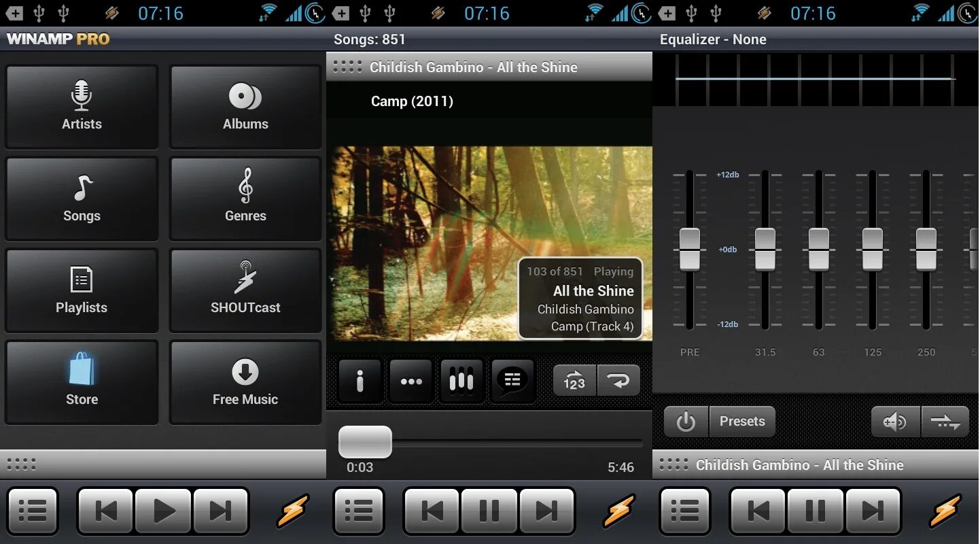This screenshot has width=980, height=544.
Task: Tap the '103 of 851 Playing' info overlay
Action: tap(580, 298)
